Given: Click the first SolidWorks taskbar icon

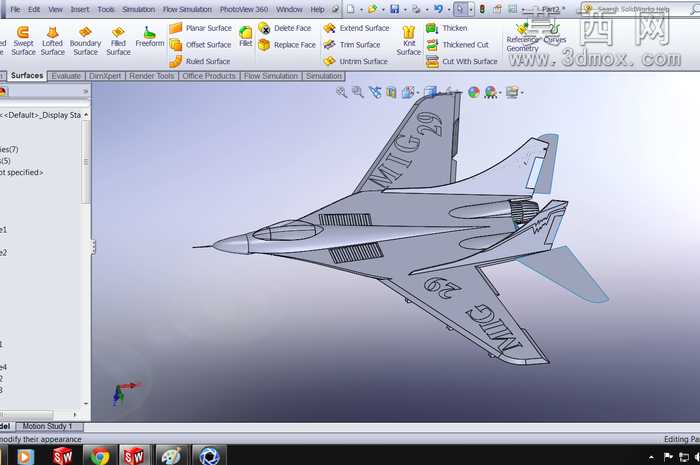Looking at the screenshot, I should pos(62,456).
